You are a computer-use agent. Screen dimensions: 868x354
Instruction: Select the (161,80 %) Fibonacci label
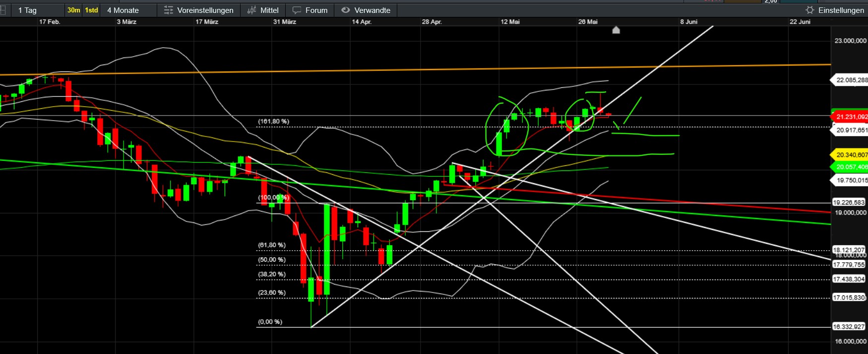(x=273, y=121)
